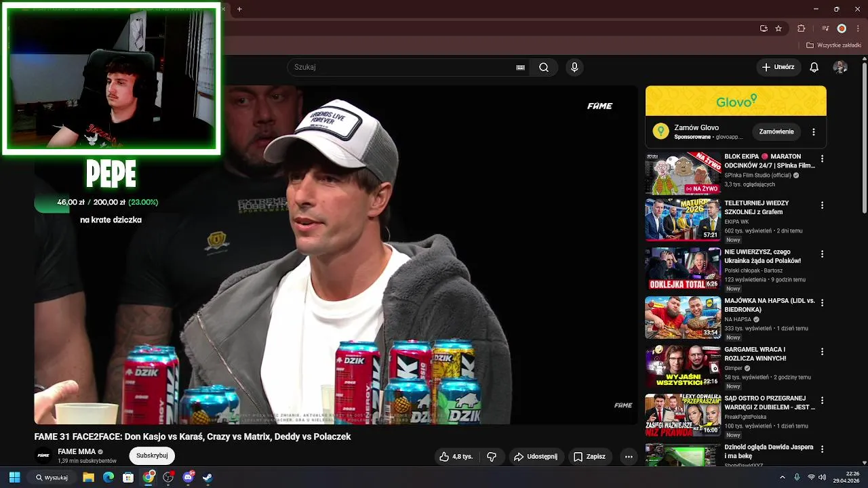Click the FAME 31 FACE2FACE video player

pyautogui.click(x=336, y=255)
